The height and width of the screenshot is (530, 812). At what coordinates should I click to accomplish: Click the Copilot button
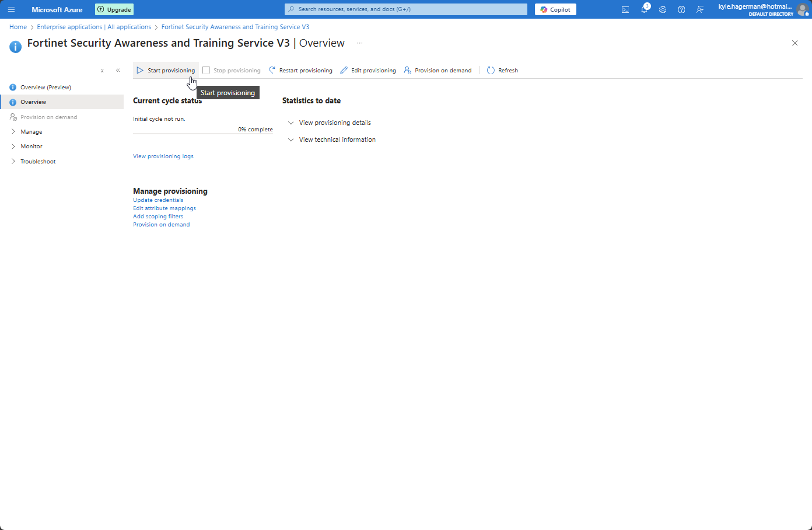pyautogui.click(x=555, y=9)
